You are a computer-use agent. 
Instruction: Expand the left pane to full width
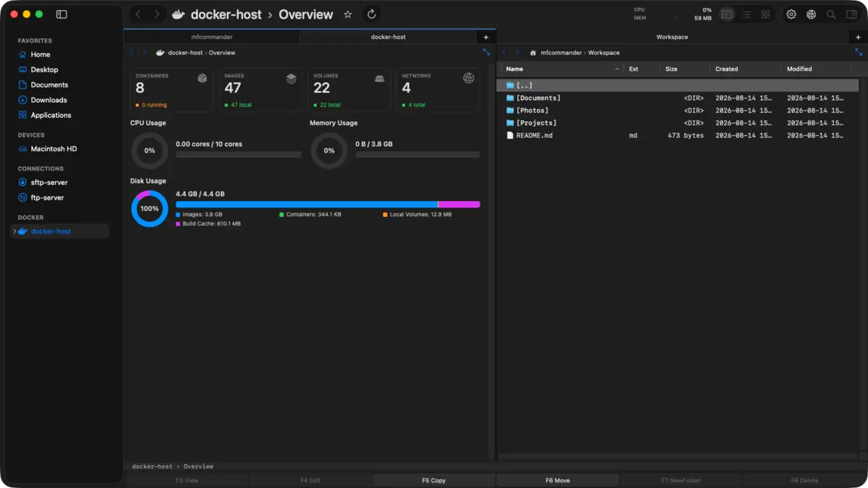[486, 52]
